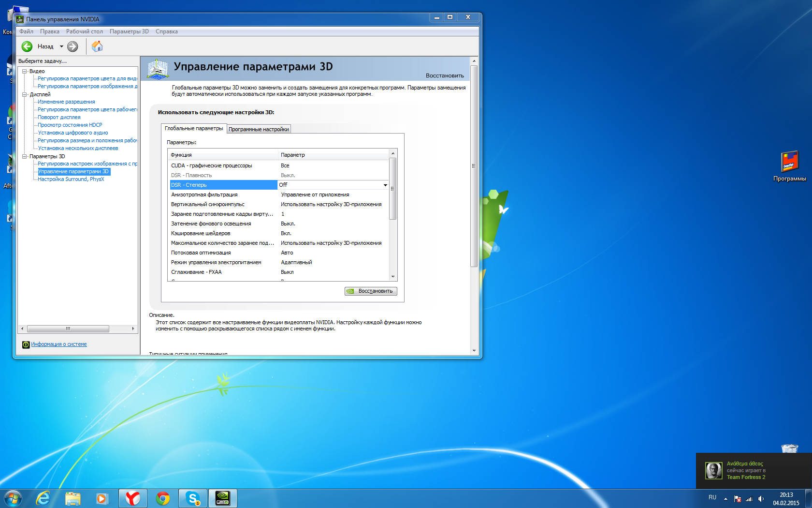Open Настройка Surround, PhysX tree item

tap(71, 179)
